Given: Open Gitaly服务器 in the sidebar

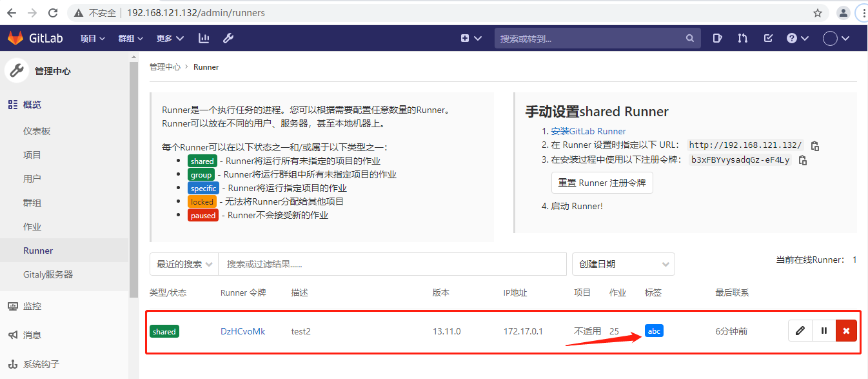Looking at the screenshot, I should pyautogui.click(x=48, y=274).
